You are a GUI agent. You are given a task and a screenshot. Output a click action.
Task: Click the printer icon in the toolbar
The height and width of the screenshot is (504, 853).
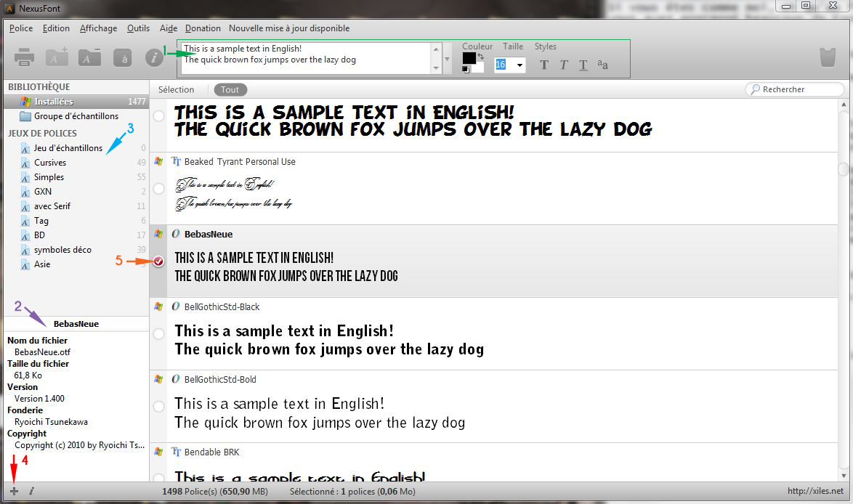24,57
